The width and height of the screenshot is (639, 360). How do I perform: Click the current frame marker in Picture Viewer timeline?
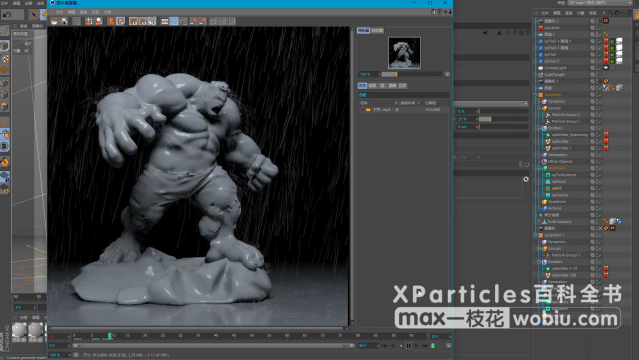pyautogui.click(x=110, y=336)
